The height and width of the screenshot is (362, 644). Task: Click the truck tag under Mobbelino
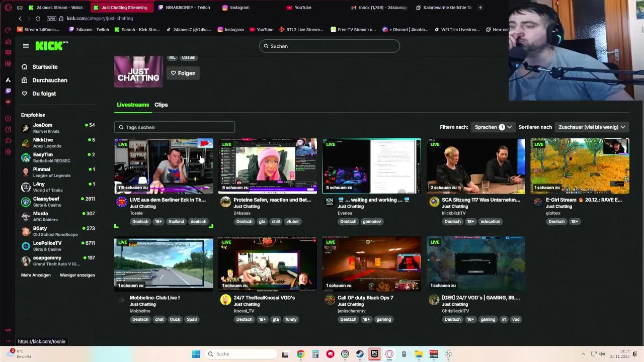[x=175, y=319]
